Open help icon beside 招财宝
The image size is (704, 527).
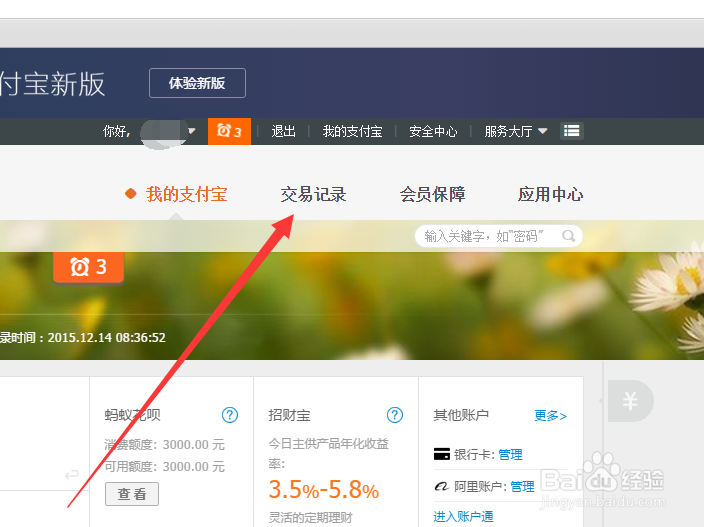[395, 415]
